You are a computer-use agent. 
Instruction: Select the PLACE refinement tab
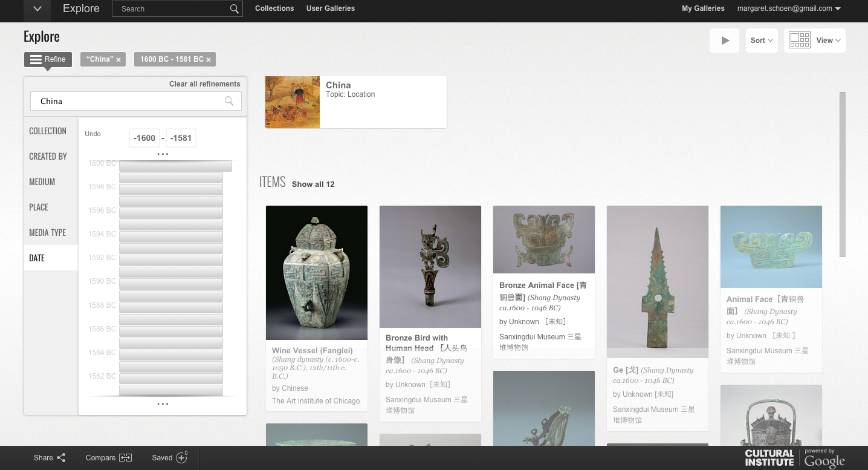click(51, 207)
